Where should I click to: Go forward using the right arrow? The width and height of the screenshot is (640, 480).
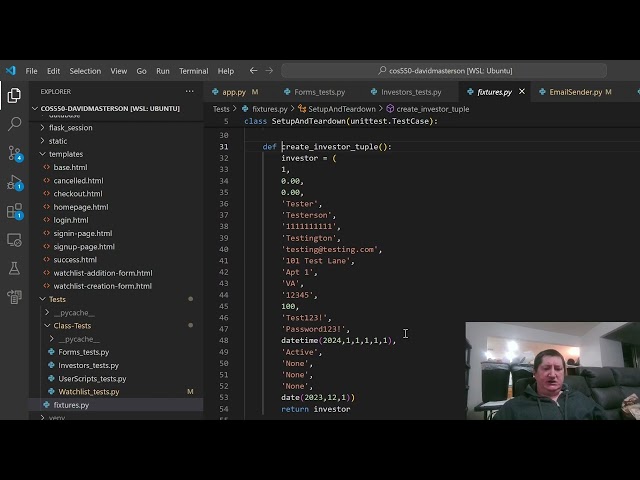(269, 71)
